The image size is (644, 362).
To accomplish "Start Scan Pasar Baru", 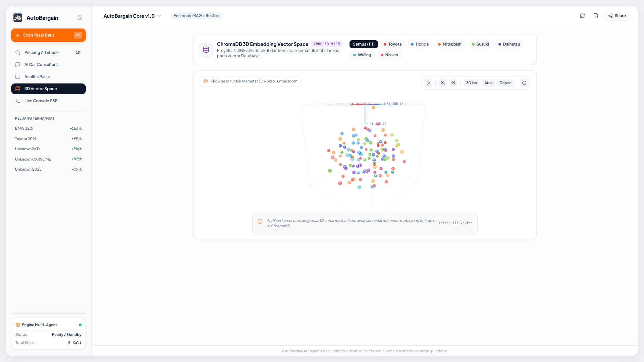I will point(48,35).
